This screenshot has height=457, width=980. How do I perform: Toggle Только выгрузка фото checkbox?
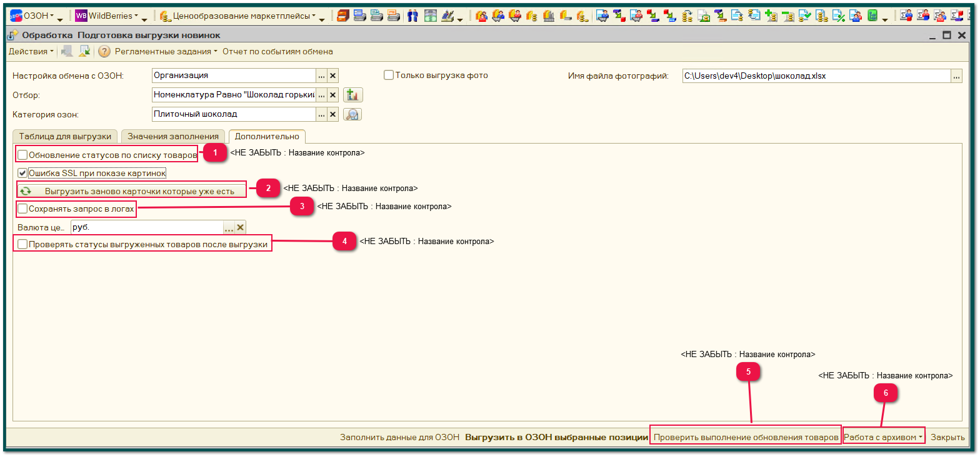(389, 75)
